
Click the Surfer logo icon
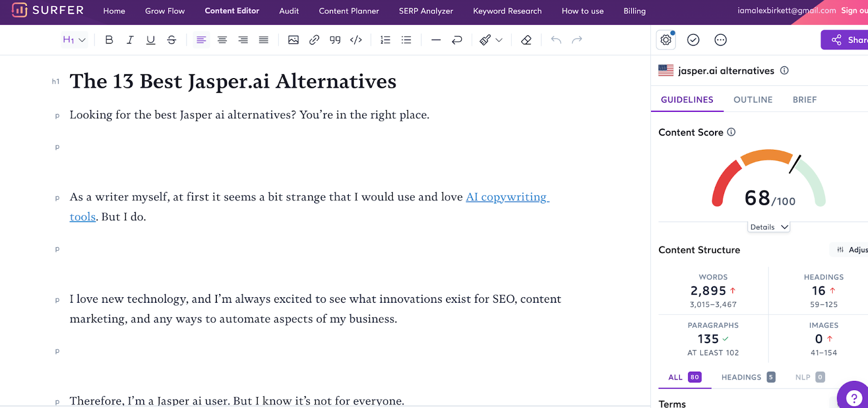[x=20, y=10]
